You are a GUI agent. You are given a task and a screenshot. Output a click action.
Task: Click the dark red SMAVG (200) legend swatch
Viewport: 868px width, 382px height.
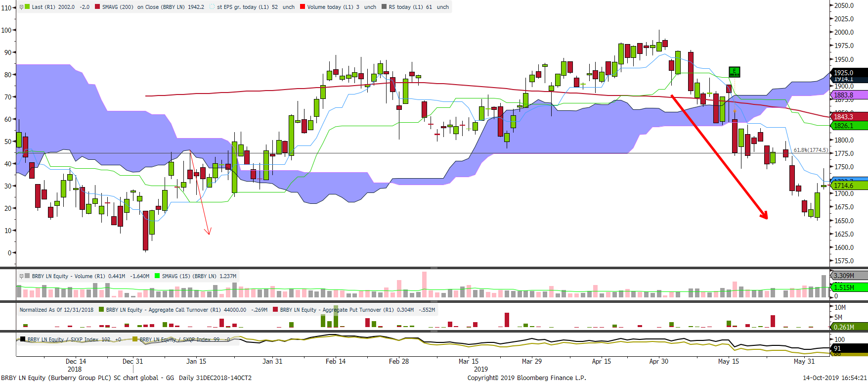(97, 7)
